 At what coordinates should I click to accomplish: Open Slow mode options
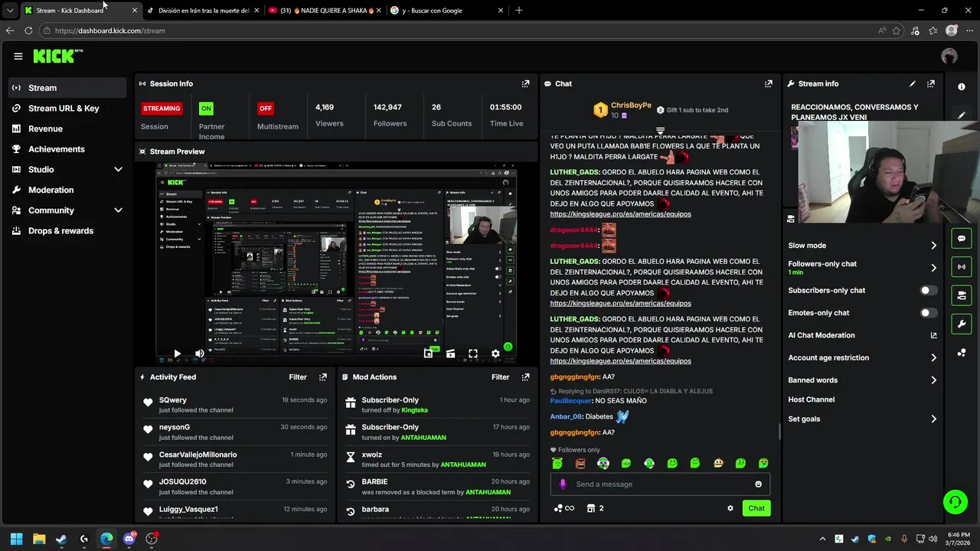(862, 246)
